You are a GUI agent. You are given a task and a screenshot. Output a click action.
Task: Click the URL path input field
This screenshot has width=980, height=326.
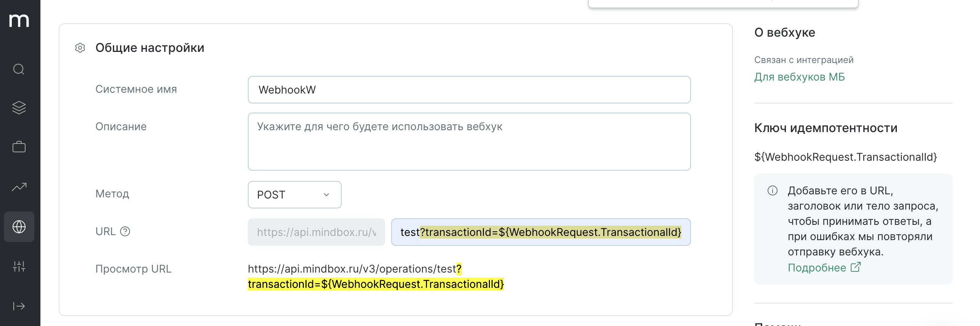coord(541,232)
